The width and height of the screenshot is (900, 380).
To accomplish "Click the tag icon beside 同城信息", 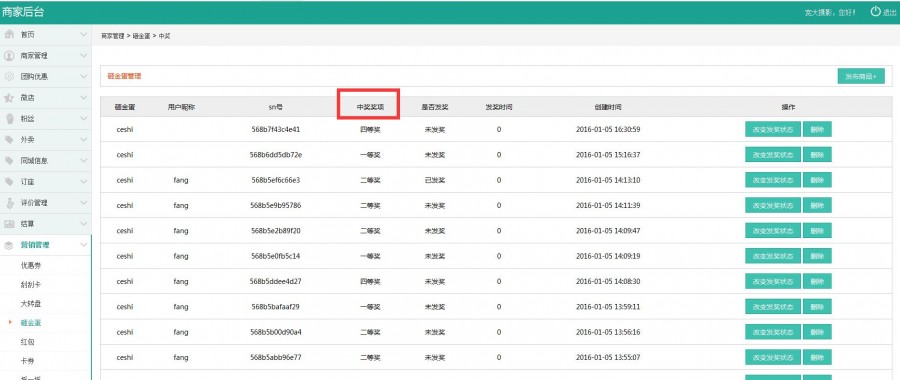I will [9, 161].
